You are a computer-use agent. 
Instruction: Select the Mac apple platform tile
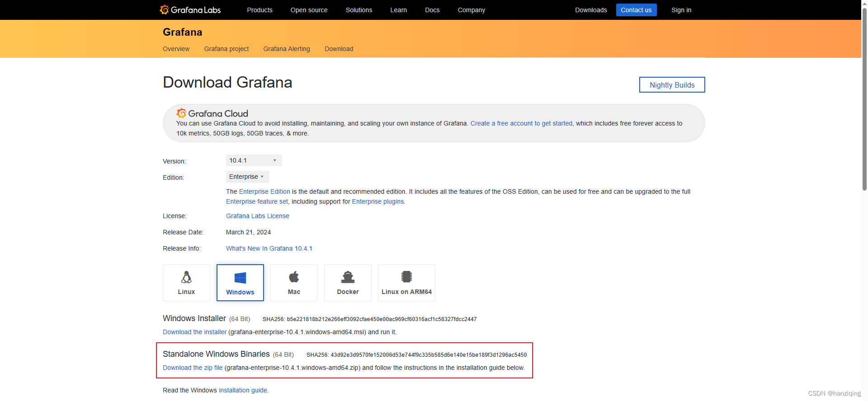coord(294,283)
